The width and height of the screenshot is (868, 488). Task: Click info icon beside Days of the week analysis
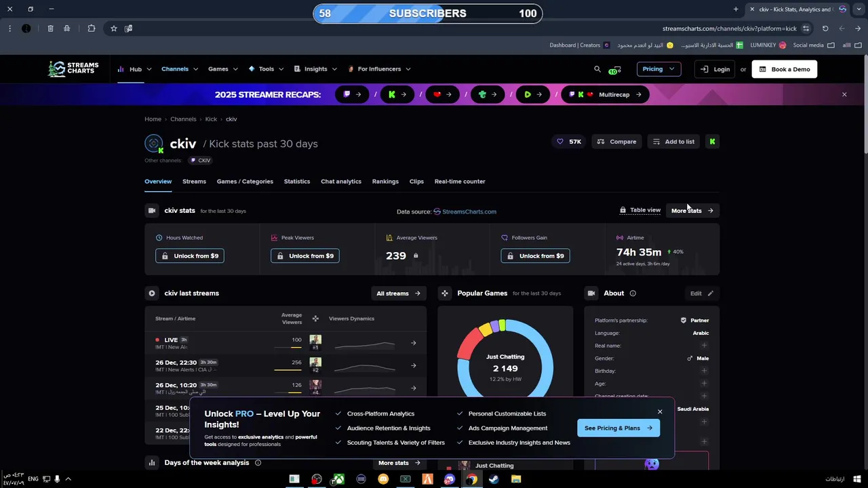258,463
